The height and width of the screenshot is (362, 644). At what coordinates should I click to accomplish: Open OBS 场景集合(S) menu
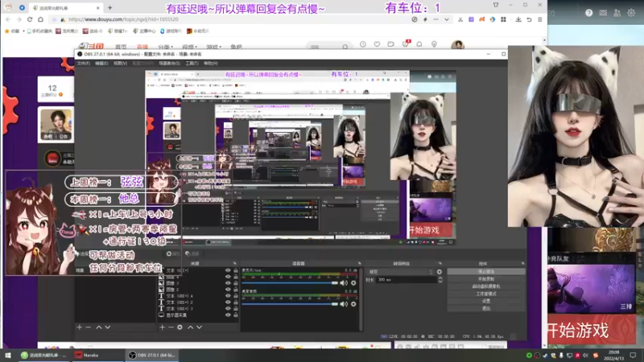(x=169, y=64)
